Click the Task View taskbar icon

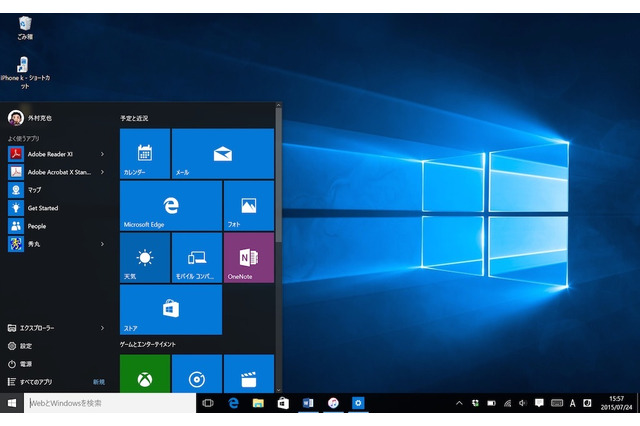[208, 403]
